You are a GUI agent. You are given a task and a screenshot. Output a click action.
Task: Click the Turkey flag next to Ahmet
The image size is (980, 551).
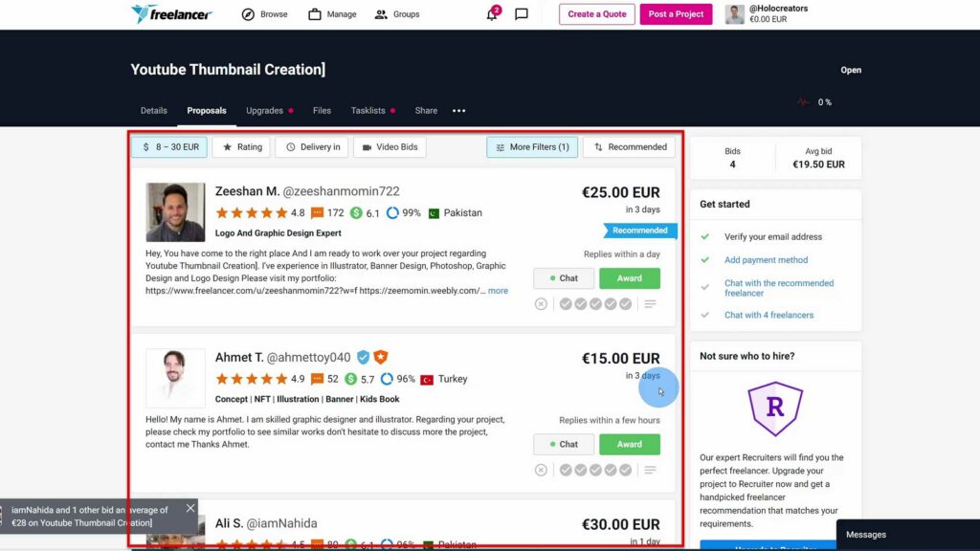[x=427, y=380]
